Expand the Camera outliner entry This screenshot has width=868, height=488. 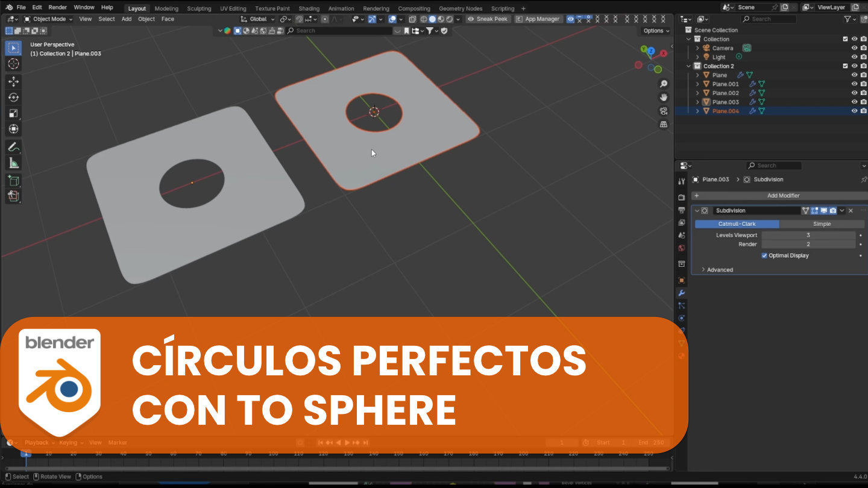coord(697,48)
